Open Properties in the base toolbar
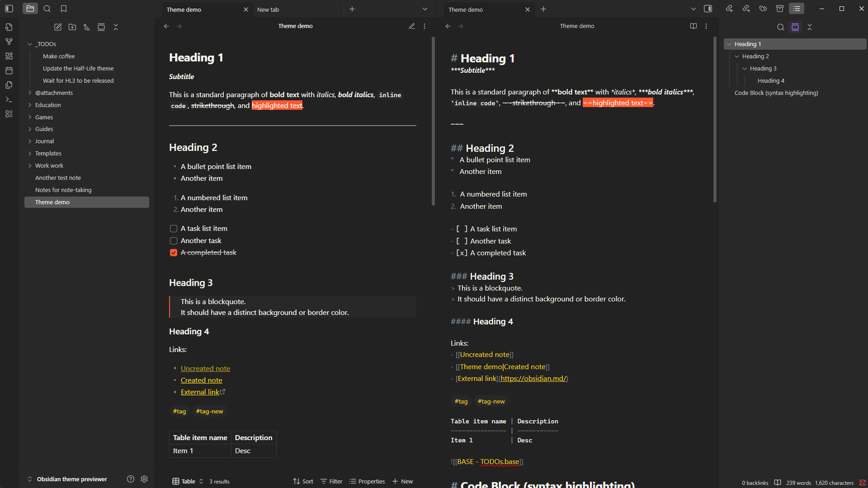Viewport: 868px width, 488px height. tap(367, 481)
